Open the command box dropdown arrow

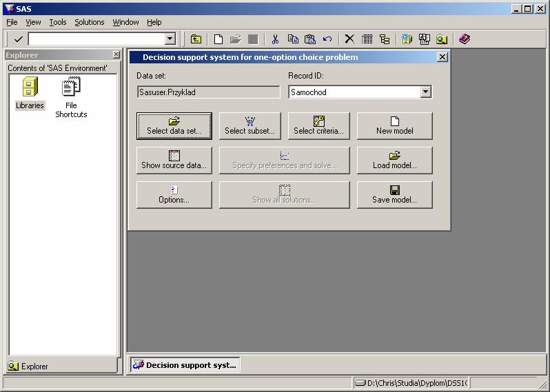pyautogui.click(x=170, y=39)
